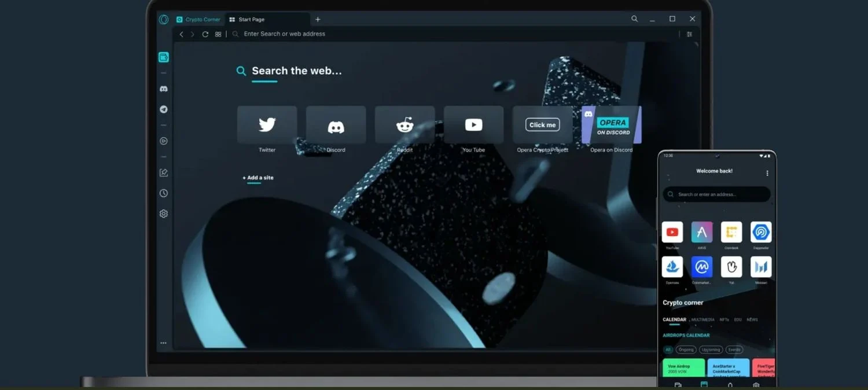Open the Player sidebar icon
The height and width of the screenshot is (390, 868).
point(164,141)
